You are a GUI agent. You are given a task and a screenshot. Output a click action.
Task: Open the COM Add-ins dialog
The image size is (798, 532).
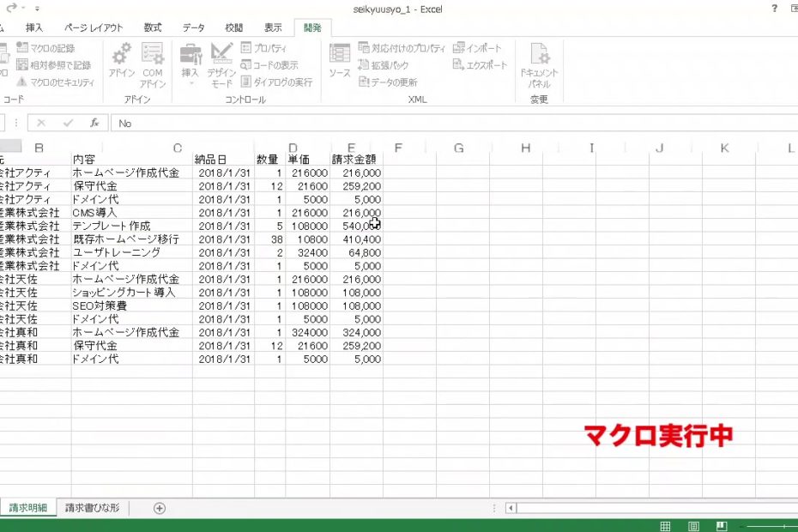pyautogui.click(x=153, y=63)
